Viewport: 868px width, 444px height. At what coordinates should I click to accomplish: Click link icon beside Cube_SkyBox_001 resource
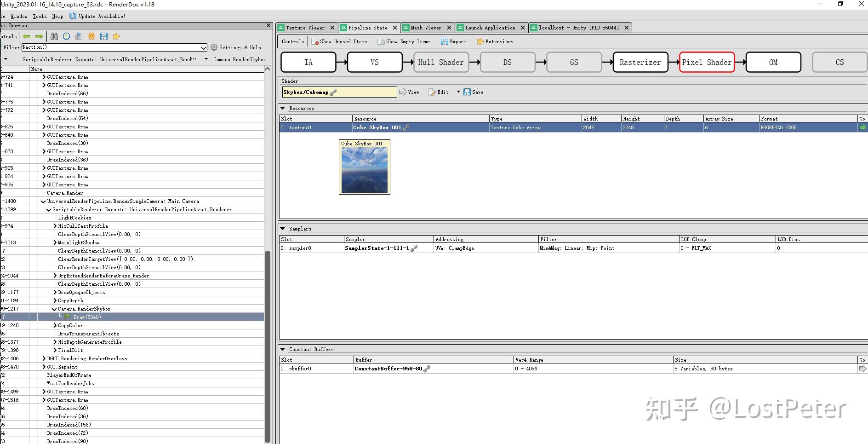[x=406, y=127]
